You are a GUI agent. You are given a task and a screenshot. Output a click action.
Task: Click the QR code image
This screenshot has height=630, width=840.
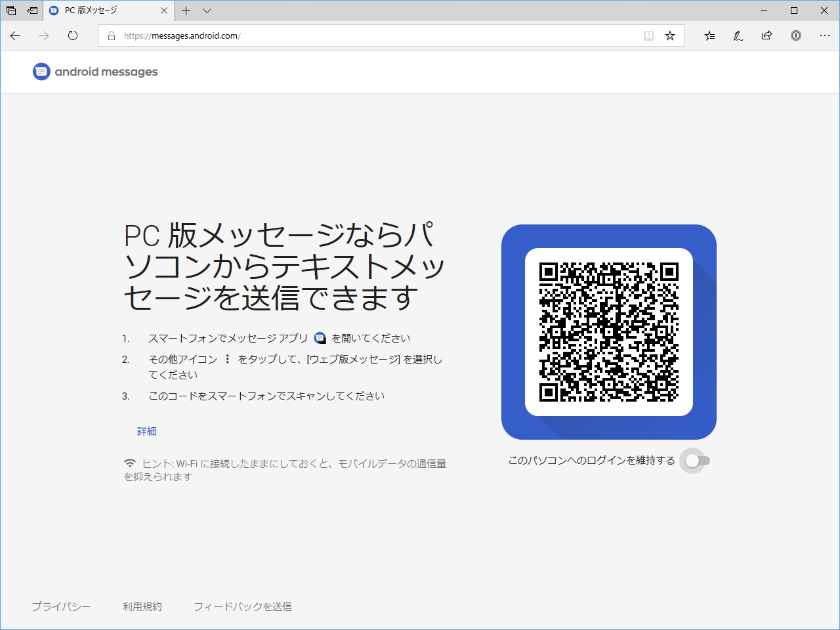point(609,332)
